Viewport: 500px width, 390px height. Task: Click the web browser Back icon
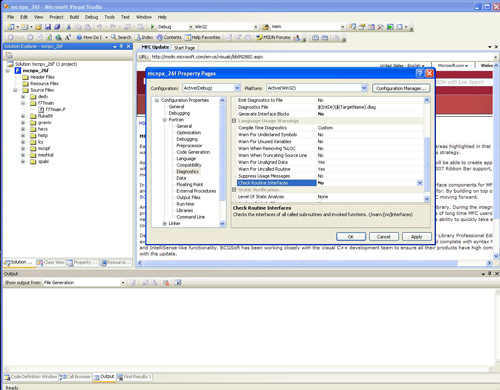(11, 37)
